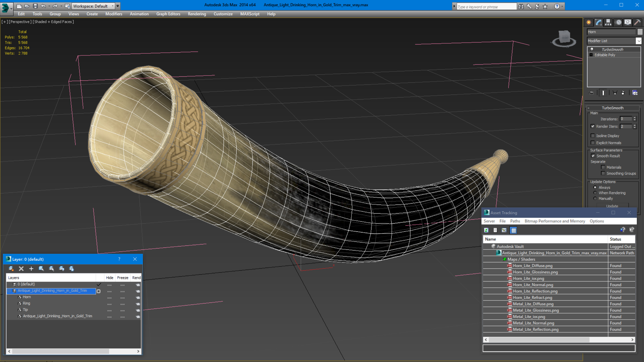Enable Separate by Materials checkbox
Image resolution: width=644 pixels, height=362 pixels.
[x=603, y=167]
